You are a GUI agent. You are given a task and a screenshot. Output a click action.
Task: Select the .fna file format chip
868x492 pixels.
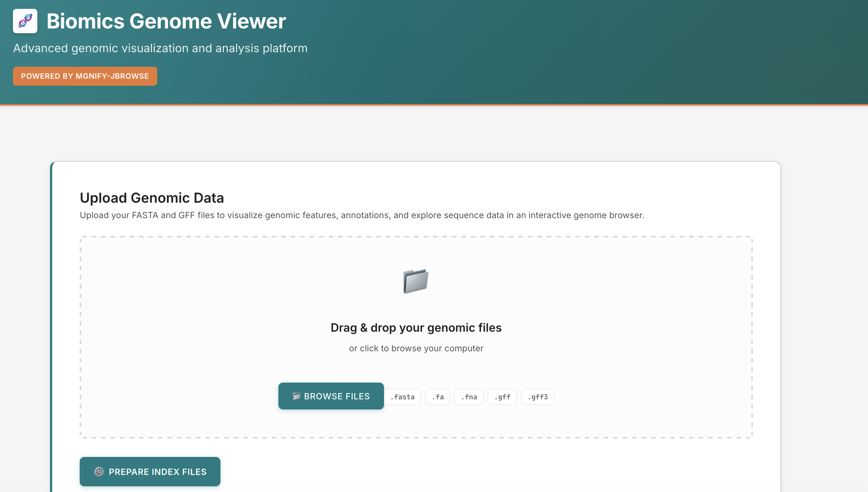469,397
